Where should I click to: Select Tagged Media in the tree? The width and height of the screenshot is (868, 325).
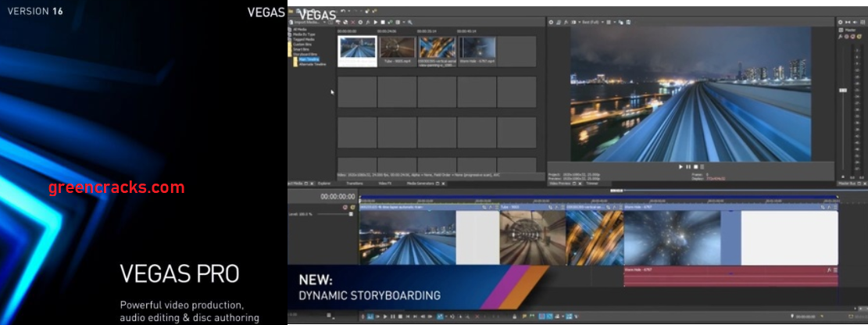303,39
